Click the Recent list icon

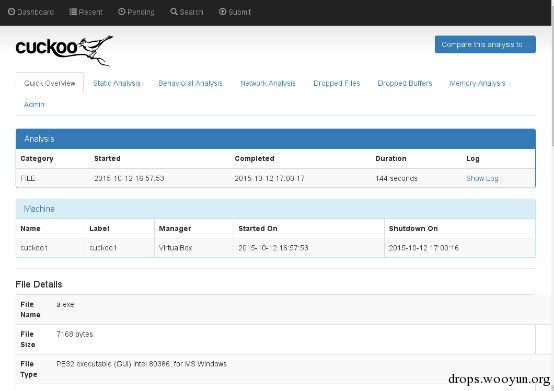pos(73,12)
